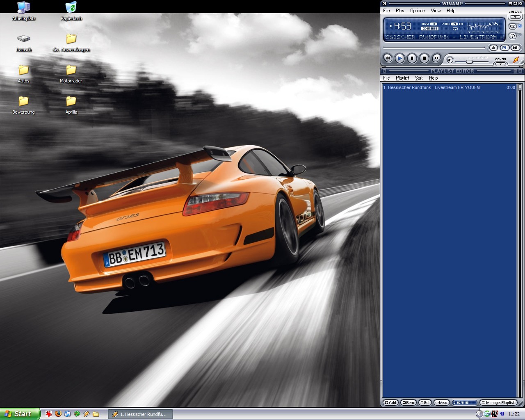The height and width of the screenshot is (420, 525).
Task: Select the Arbeitsplatz desktop icon
Action: pos(24,11)
